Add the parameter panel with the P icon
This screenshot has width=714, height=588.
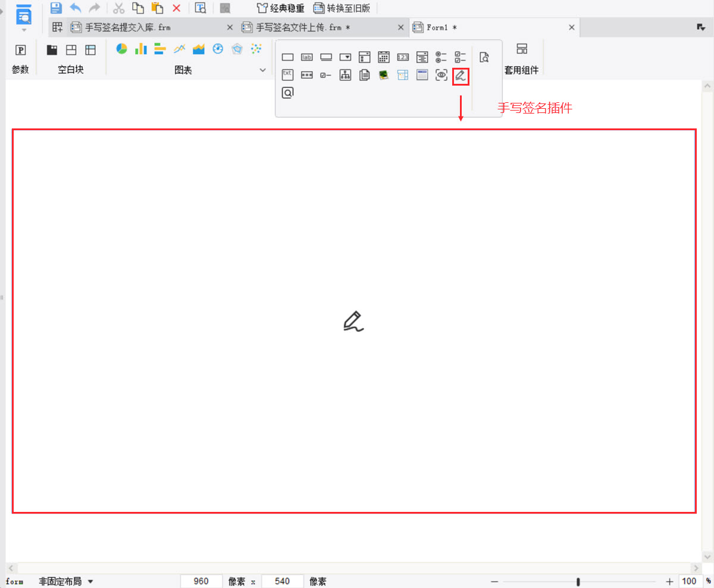tap(20, 50)
